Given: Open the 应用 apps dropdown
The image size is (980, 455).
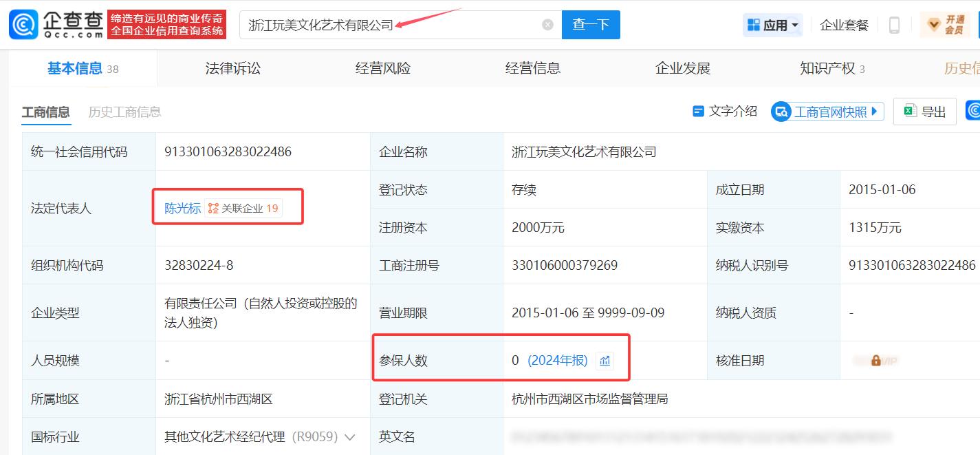Looking at the screenshot, I should coord(772,24).
